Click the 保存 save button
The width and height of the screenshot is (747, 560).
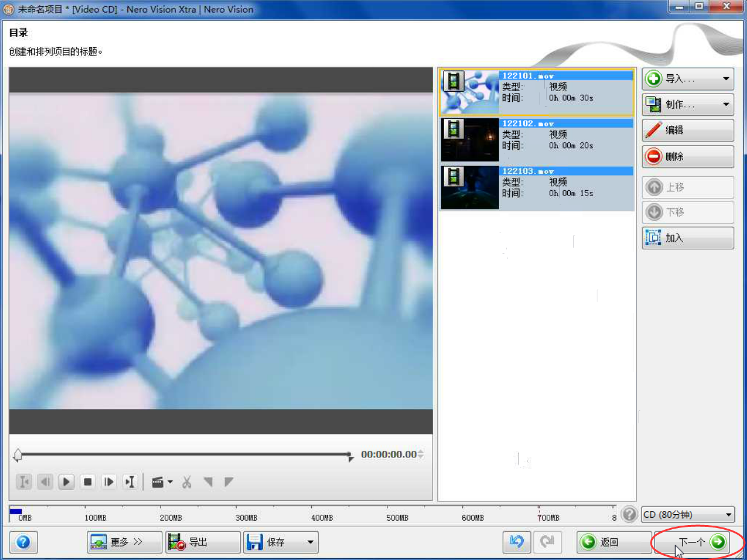pyautogui.click(x=275, y=542)
